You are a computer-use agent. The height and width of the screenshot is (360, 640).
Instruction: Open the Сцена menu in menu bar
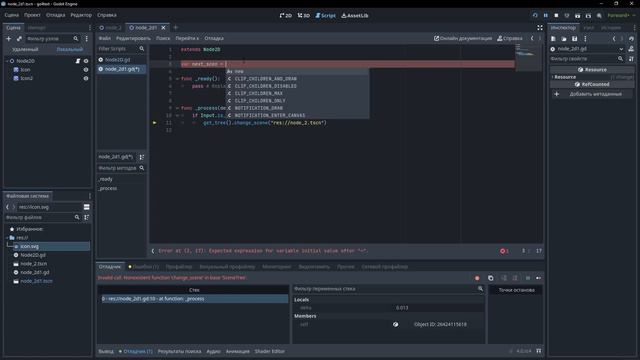[x=11, y=15]
